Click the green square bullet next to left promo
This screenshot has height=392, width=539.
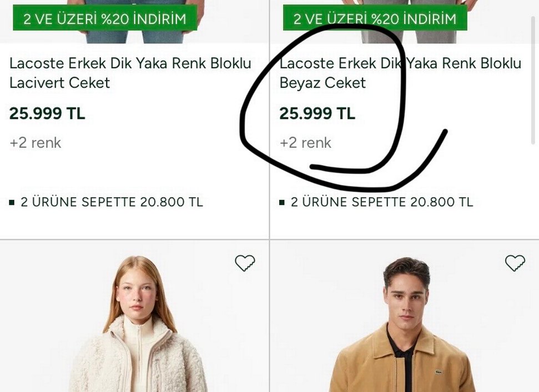13,202
